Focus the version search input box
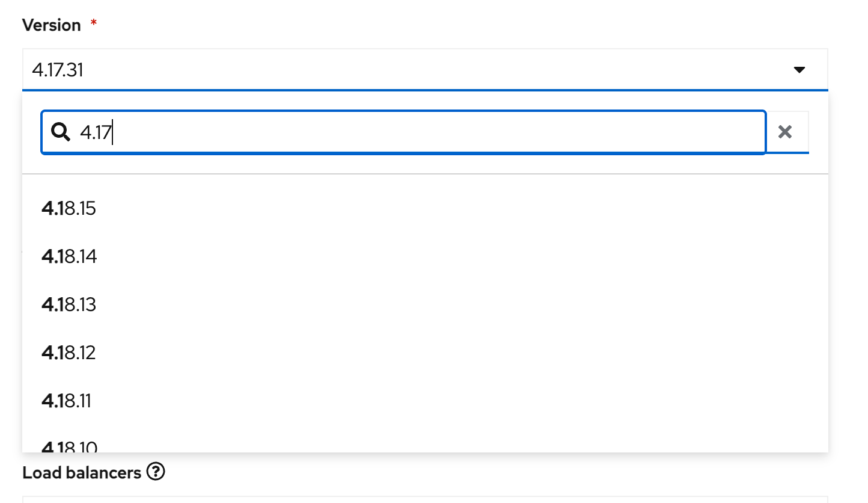The width and height of the screenshot is (868, 503). click(x=421, y=132)
